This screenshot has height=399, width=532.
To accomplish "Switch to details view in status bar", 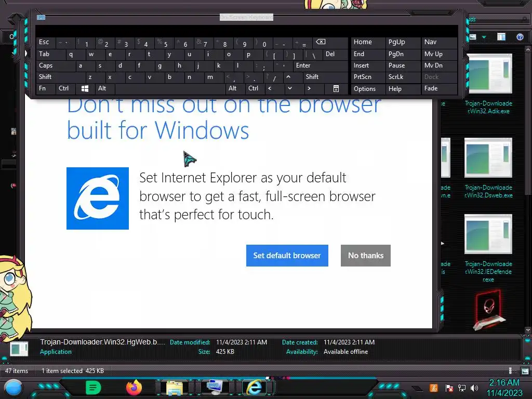I will [x=511, y=371].
